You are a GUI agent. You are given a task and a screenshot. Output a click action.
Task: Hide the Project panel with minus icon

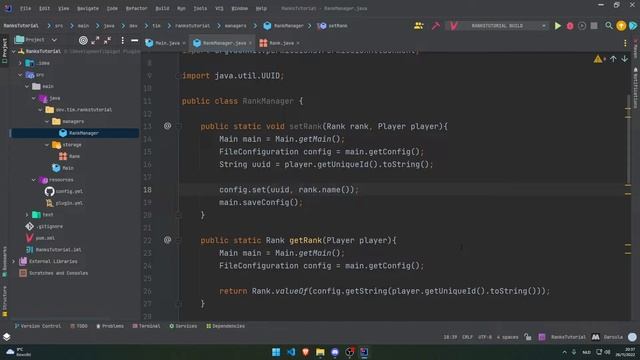(134, 40)
